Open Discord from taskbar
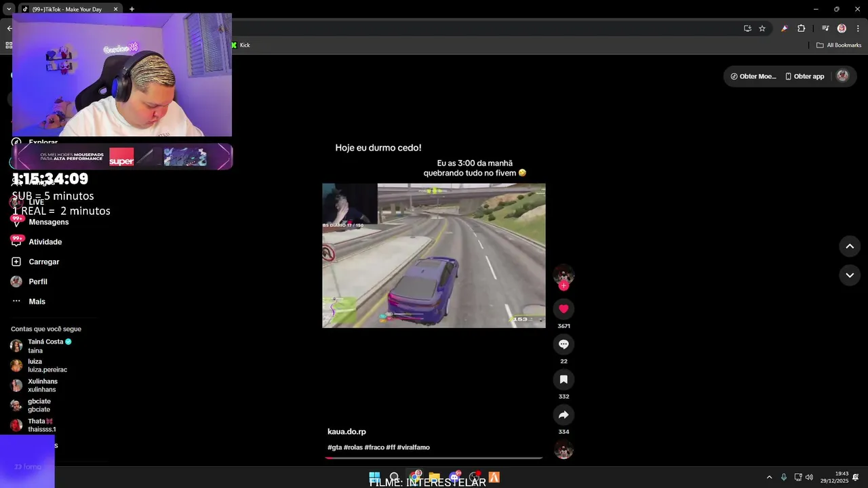The image size is (868, 488). 454,477
